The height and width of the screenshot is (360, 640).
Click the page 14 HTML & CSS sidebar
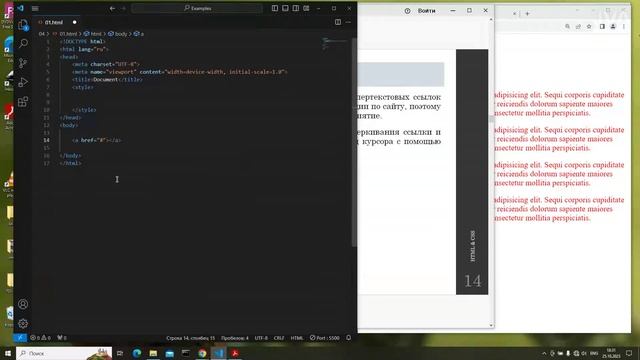(x=472, y=172)
